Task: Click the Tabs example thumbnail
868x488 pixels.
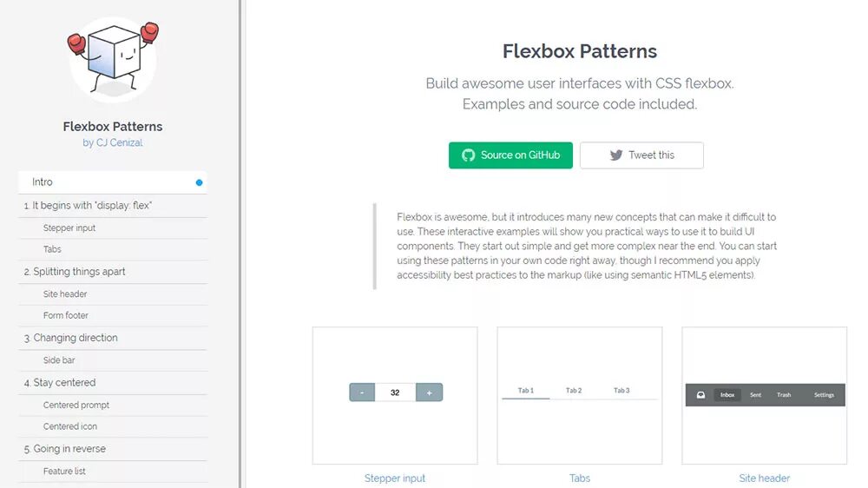Action: click(x=580, y=395)
